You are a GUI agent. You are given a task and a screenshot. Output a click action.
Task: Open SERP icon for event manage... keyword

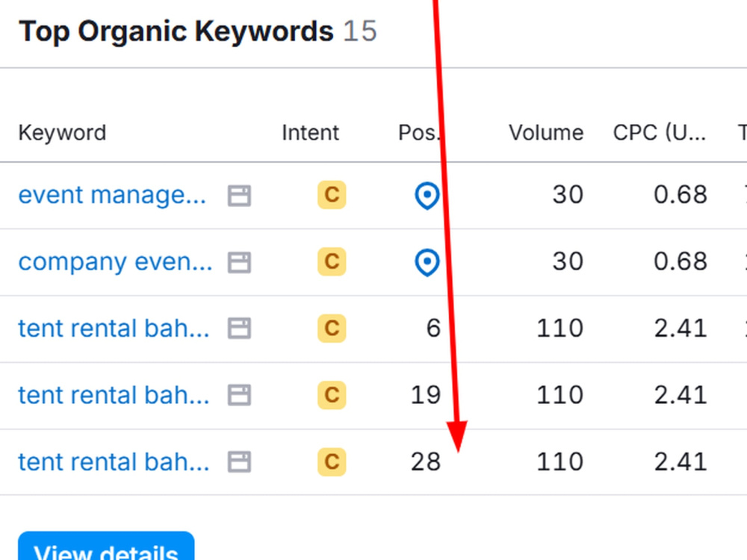pos(239,196)
